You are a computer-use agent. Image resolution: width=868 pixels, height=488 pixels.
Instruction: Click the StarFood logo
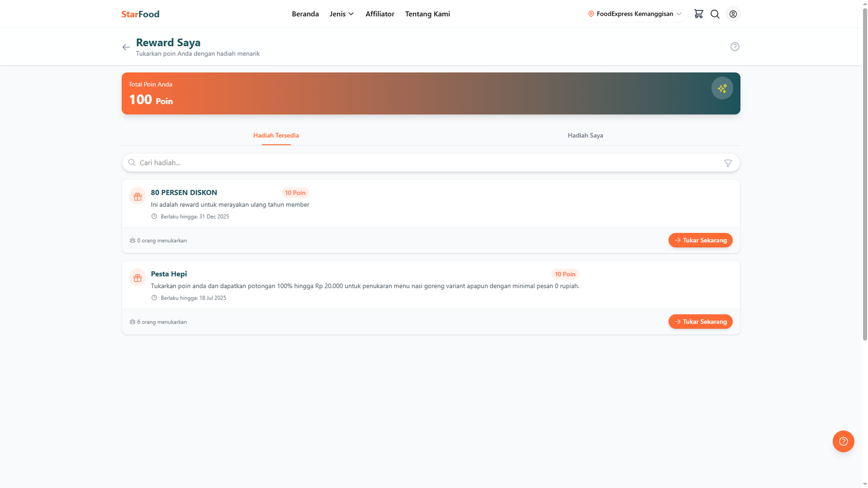[x=141, y=14]
